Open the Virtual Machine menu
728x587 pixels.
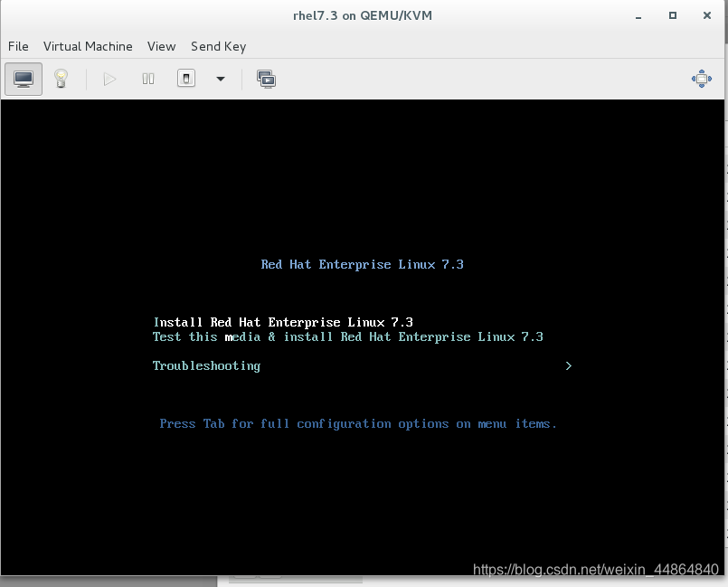pyautogui.click(x=88, y=46)
